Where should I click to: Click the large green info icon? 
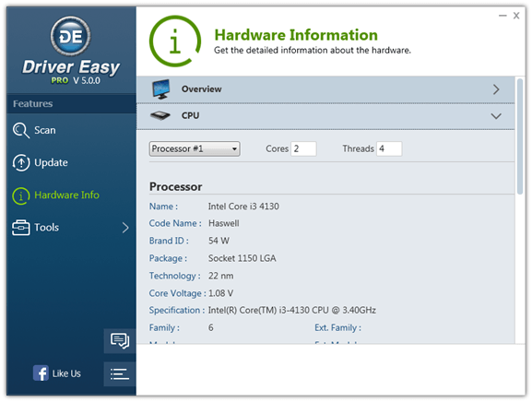tap(175, 41)
